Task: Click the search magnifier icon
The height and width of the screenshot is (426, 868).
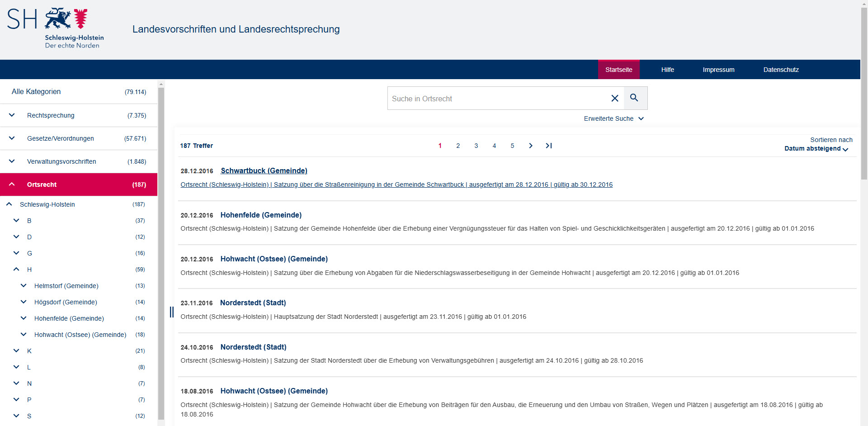Action: pos(635,98)
